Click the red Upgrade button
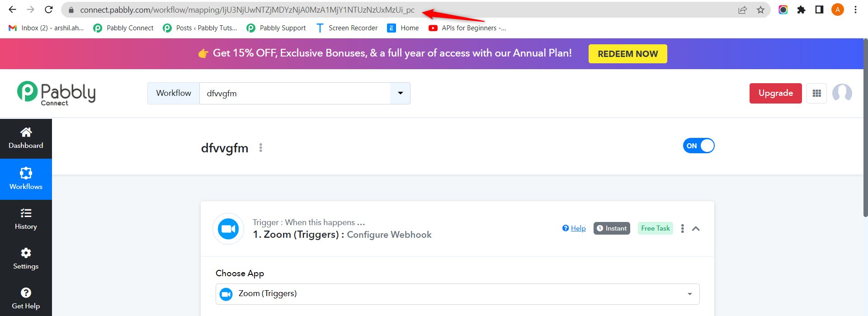This screenshot has height=316, width=868. [775, 93]
